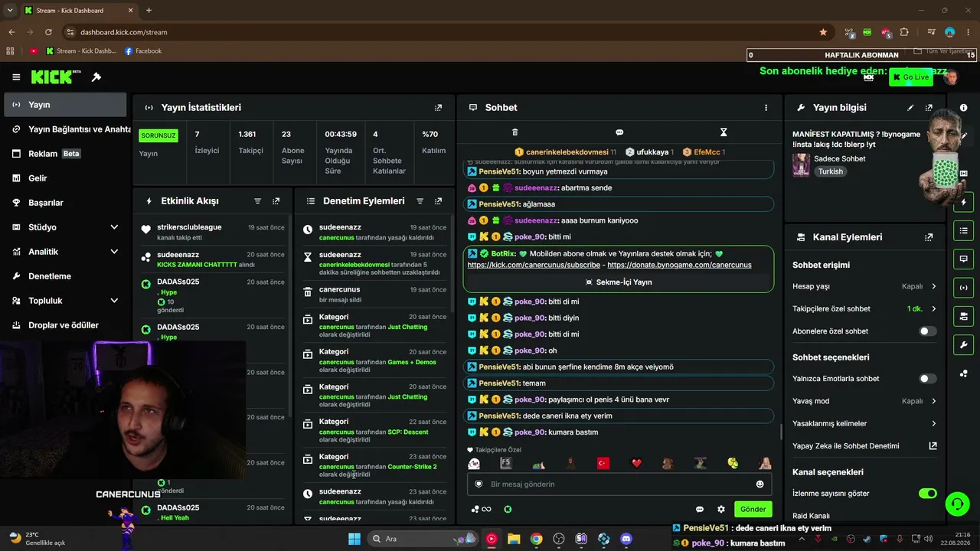The image size is (980, 551).
Task: Filter the Denetim Eylemleri list
Action: [420, 201]
